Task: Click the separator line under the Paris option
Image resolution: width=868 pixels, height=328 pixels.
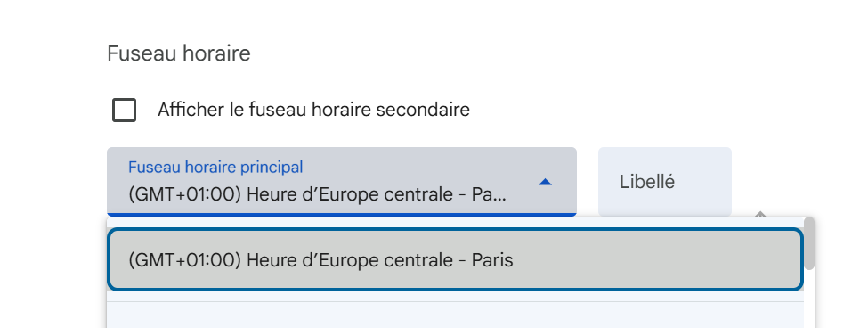Action: click(455, 302)
